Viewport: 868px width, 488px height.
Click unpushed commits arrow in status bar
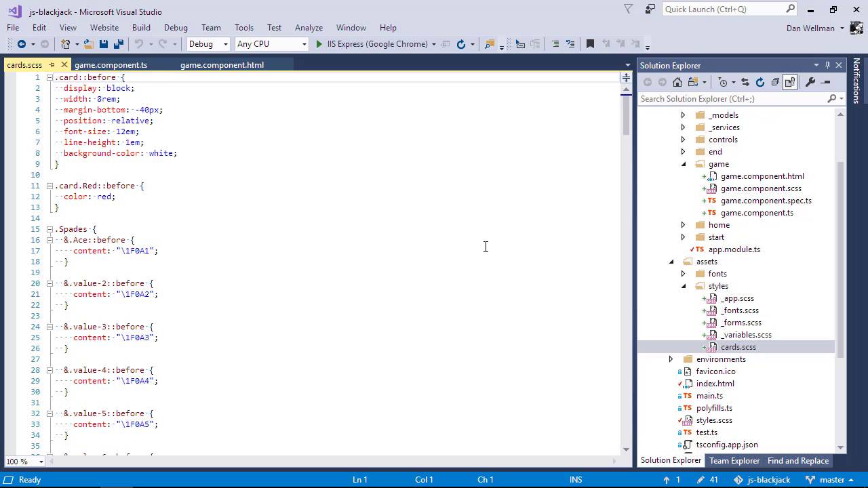tap(666, 480)
